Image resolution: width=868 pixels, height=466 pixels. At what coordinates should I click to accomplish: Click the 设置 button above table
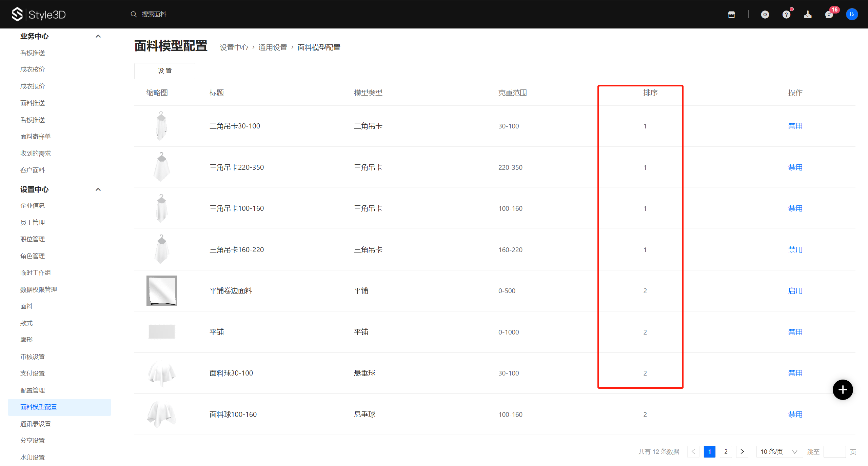point(165,71)
